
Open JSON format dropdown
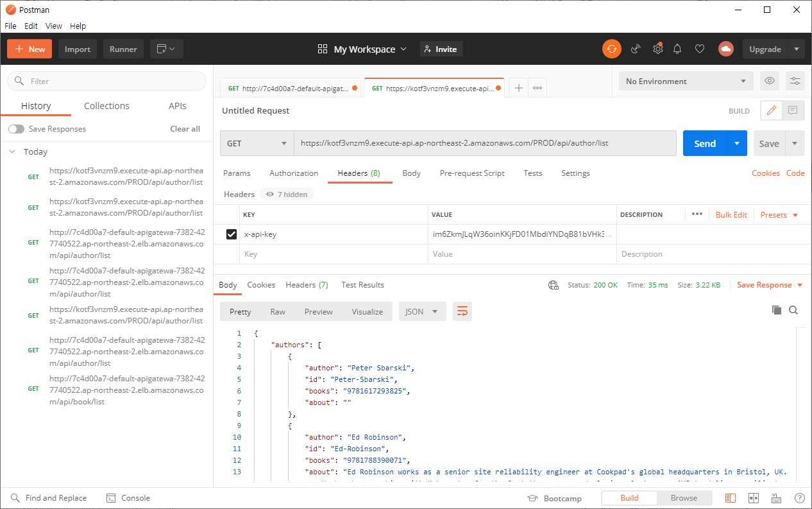click(422, 311)
